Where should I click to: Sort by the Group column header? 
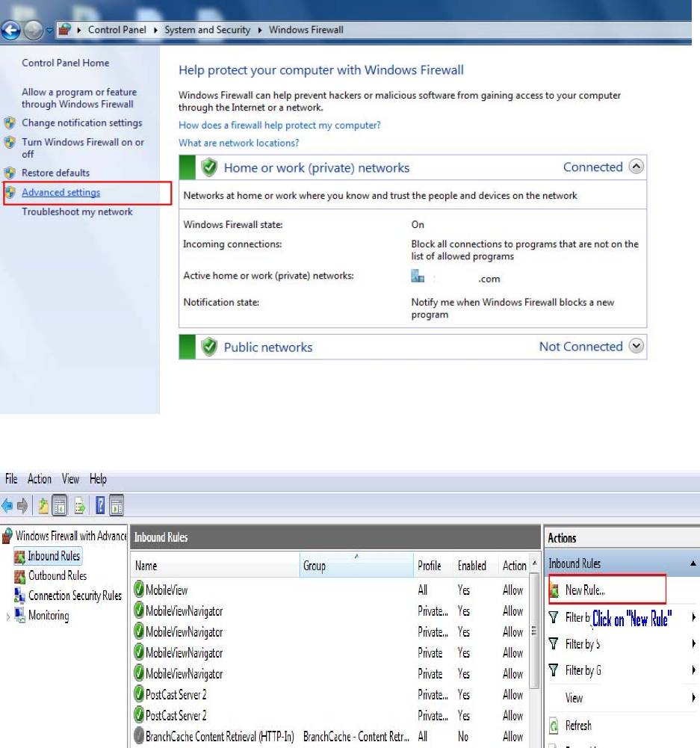coord(356,566)
